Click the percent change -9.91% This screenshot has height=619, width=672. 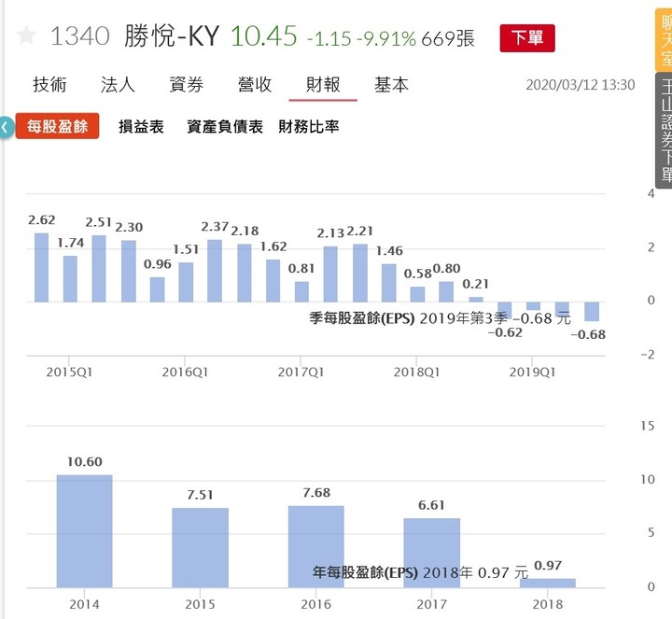[x=386, y=38]
